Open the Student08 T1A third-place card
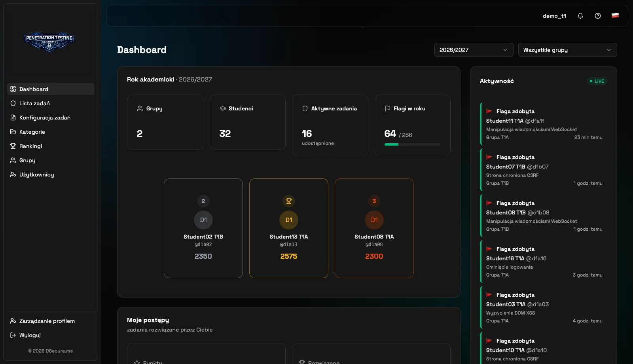This screenshot has width=633, height=364. click(374, 228)
